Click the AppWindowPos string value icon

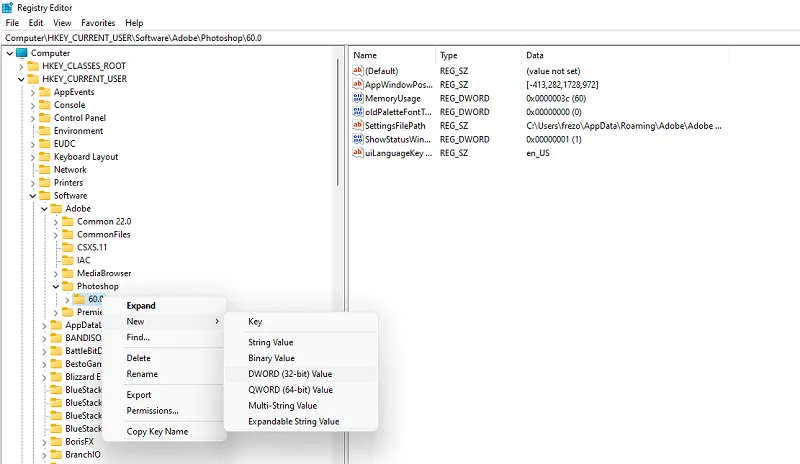coord(358,84)
